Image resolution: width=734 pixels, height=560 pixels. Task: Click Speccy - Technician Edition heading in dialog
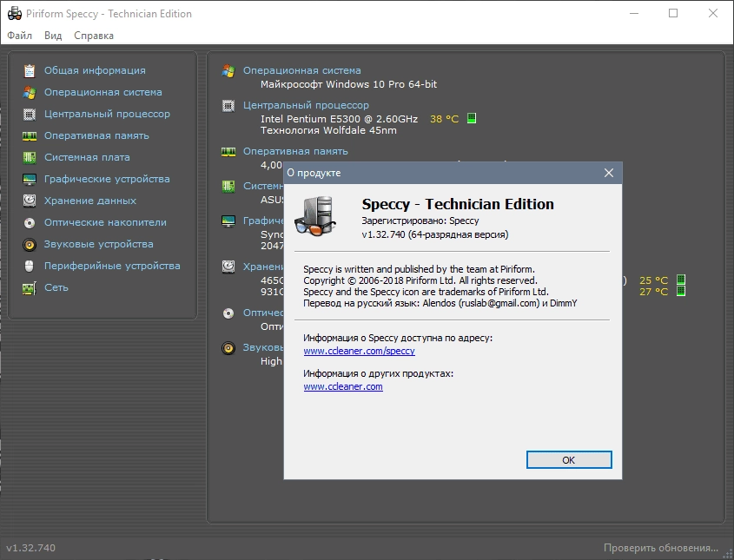point(458,204)
